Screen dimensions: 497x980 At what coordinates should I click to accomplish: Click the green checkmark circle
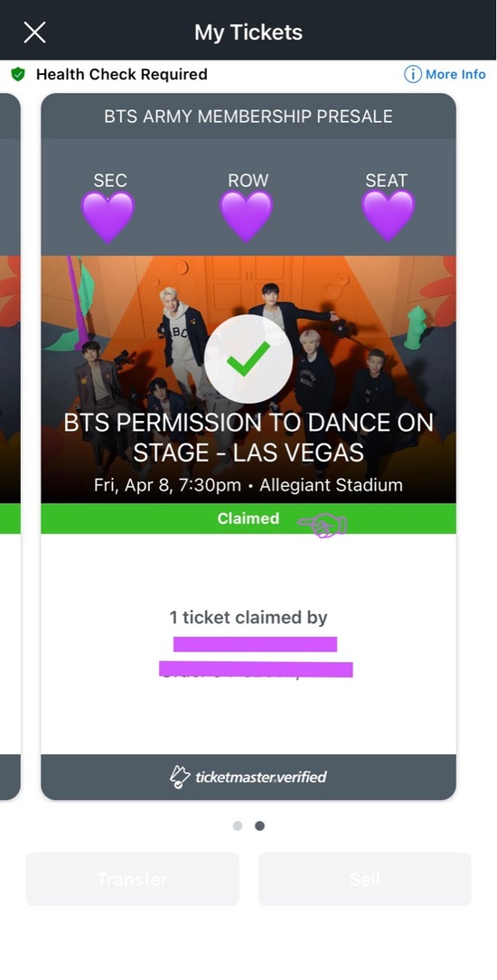[248, 359]
